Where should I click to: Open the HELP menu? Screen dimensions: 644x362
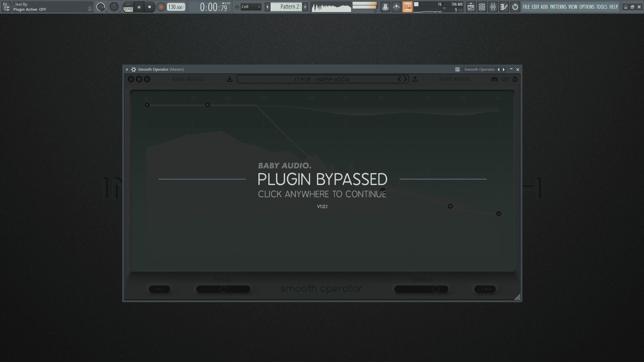click(613, 7)
